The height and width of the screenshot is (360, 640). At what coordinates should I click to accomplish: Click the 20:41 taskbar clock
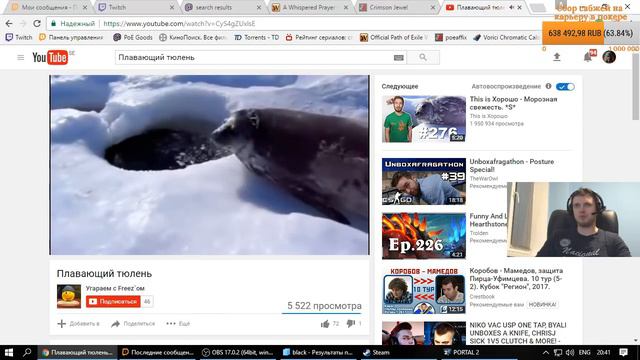603,353
